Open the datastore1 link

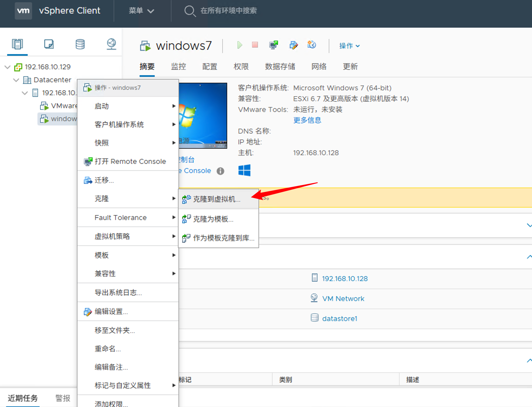pos(339,319)
